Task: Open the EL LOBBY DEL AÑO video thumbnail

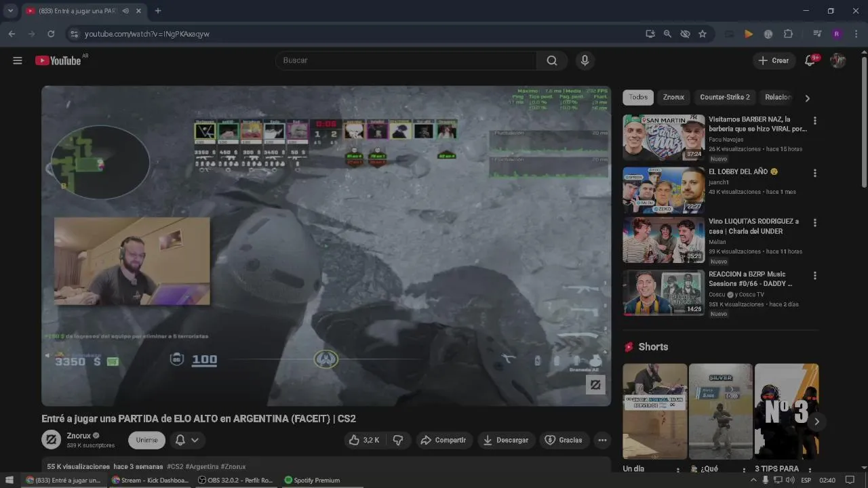Action: click(664, 190)
